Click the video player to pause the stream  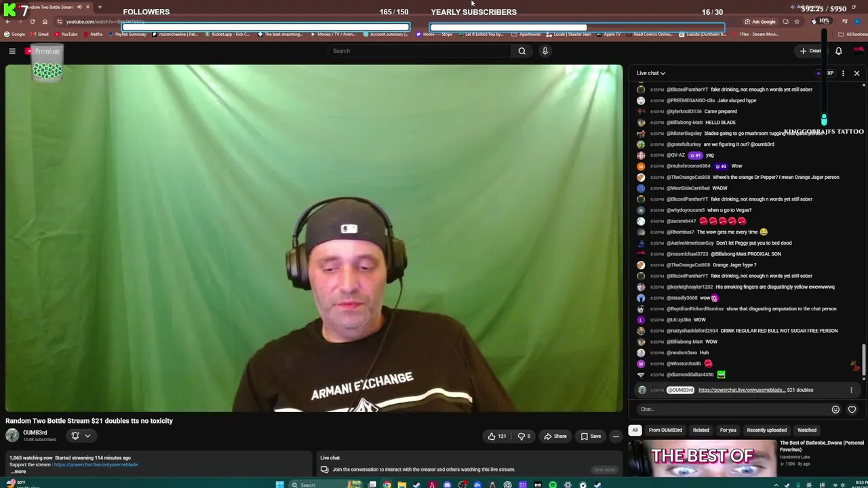tap(314, 239)
